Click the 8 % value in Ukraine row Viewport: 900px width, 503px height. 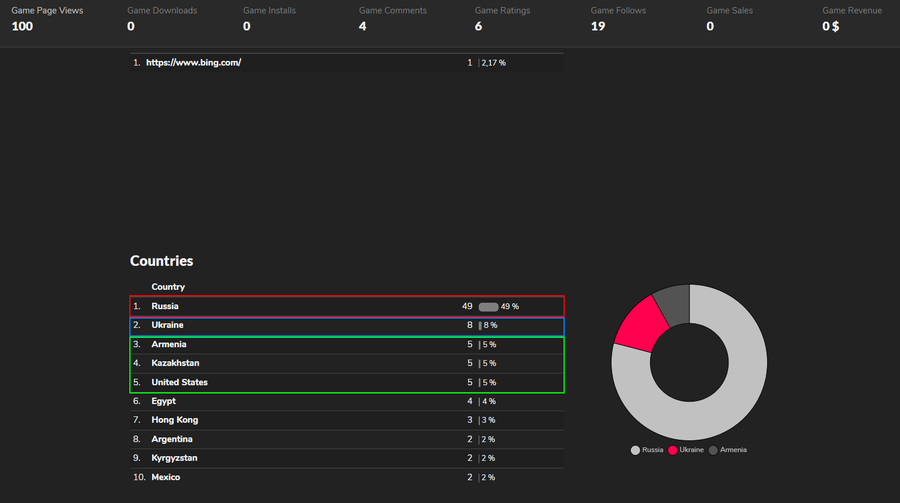click(490, 326)
